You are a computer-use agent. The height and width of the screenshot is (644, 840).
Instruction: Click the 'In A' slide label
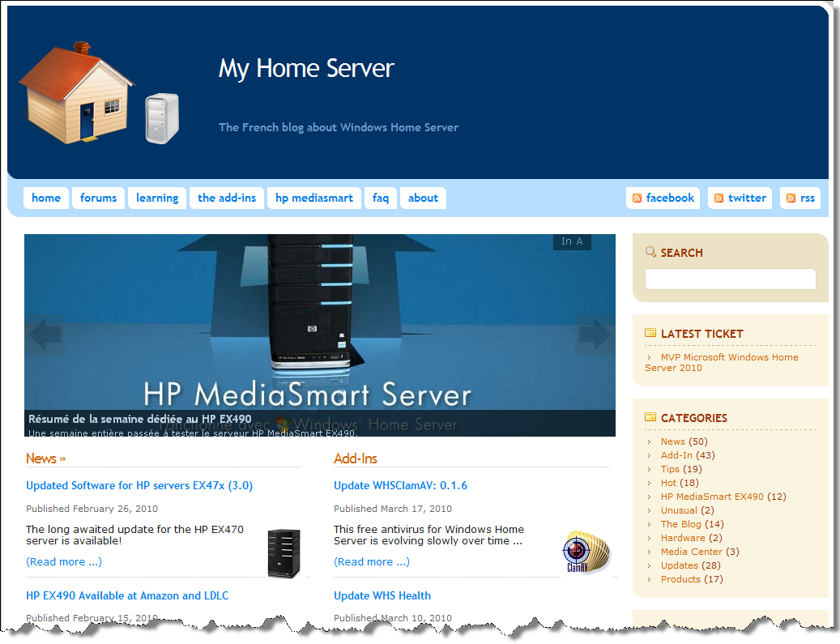point(572,241)
